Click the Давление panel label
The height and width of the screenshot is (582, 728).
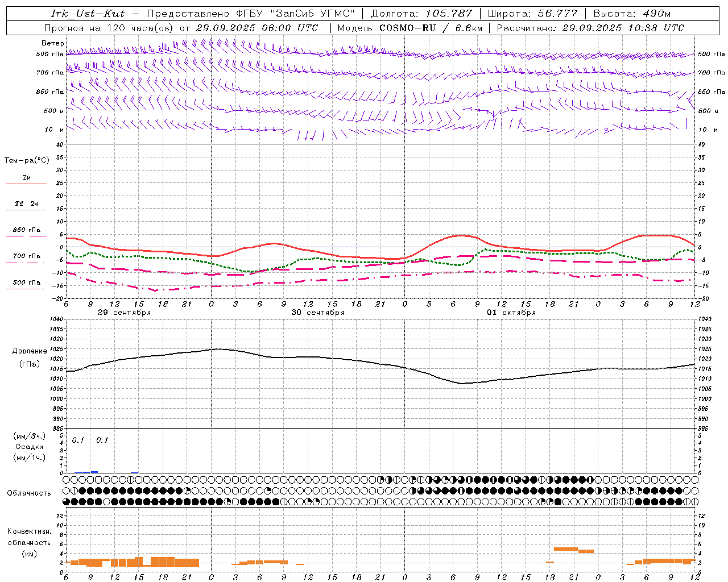[x=30, y=351]
